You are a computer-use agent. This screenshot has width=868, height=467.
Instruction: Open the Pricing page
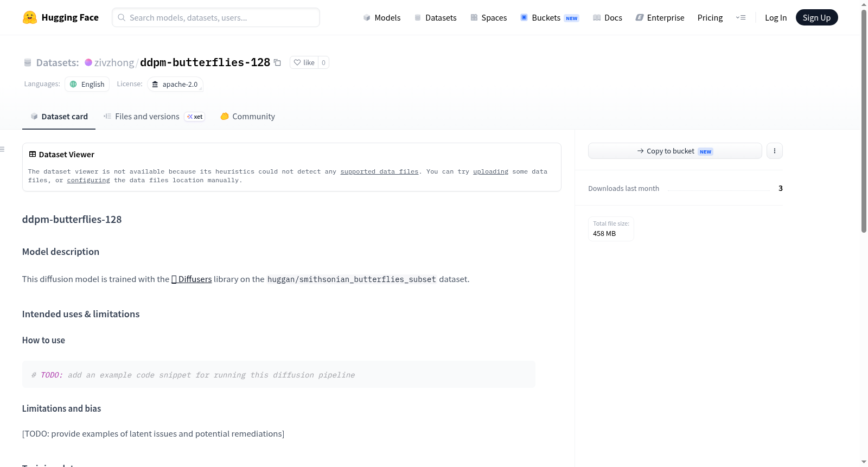click(710, 17)
